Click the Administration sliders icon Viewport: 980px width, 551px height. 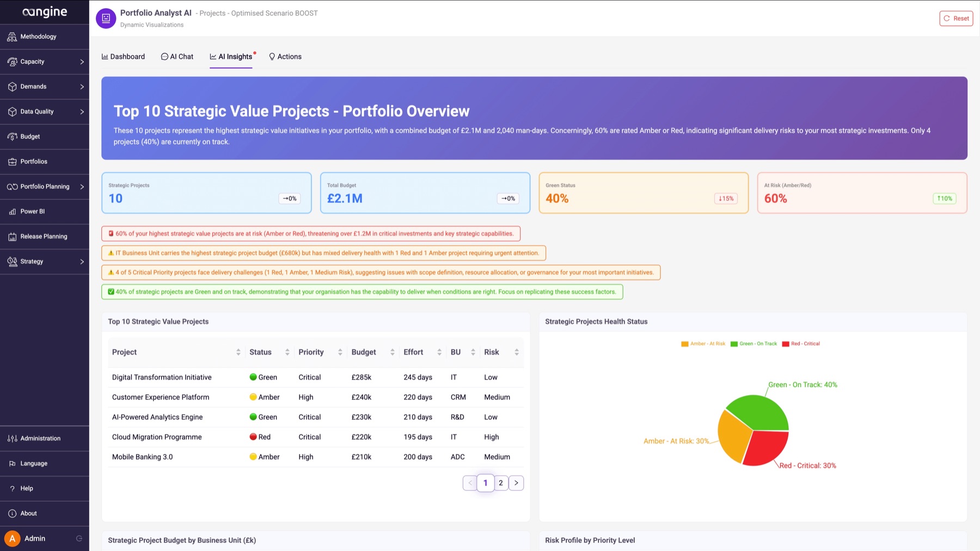pos(12,438)
